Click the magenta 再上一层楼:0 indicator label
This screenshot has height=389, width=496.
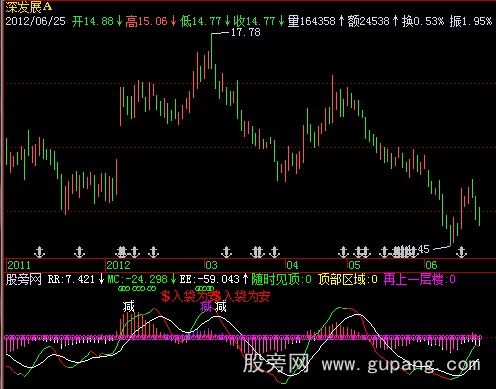420,279
